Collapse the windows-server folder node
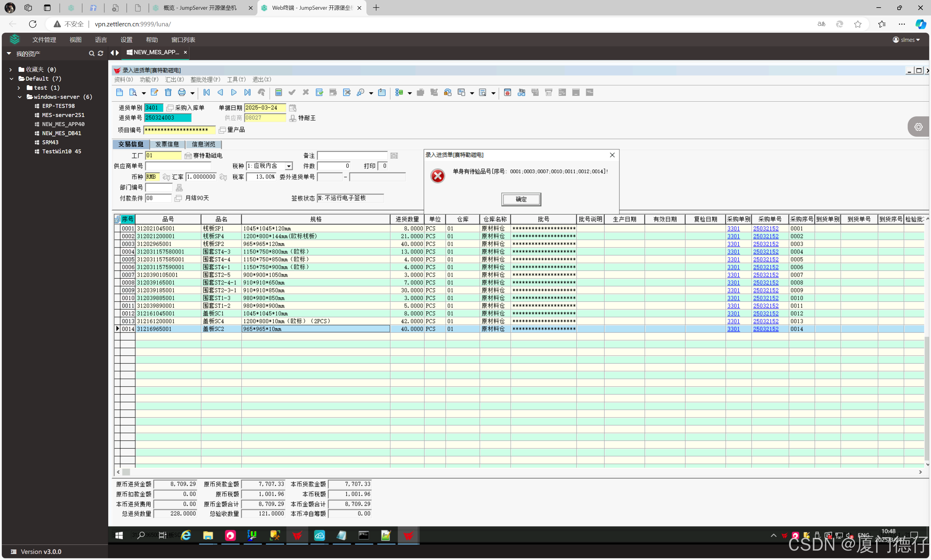The width and height of the screenshot is (931, 560). tap(20, 97)
